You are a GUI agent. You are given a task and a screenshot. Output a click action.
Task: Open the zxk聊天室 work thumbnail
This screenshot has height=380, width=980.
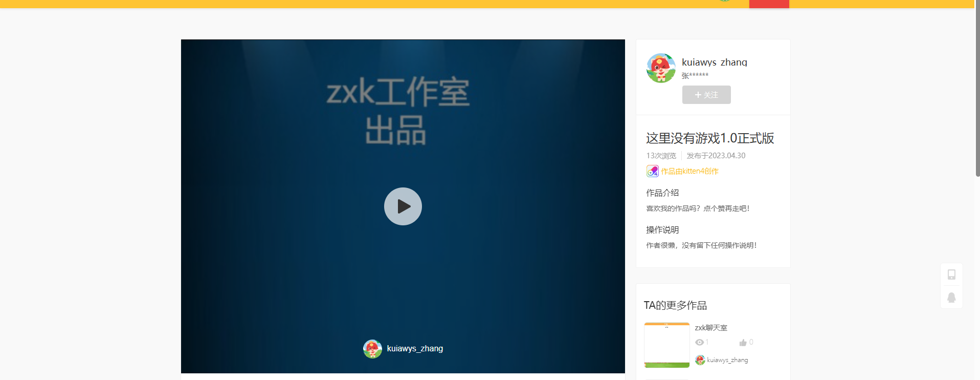[667, 345]
